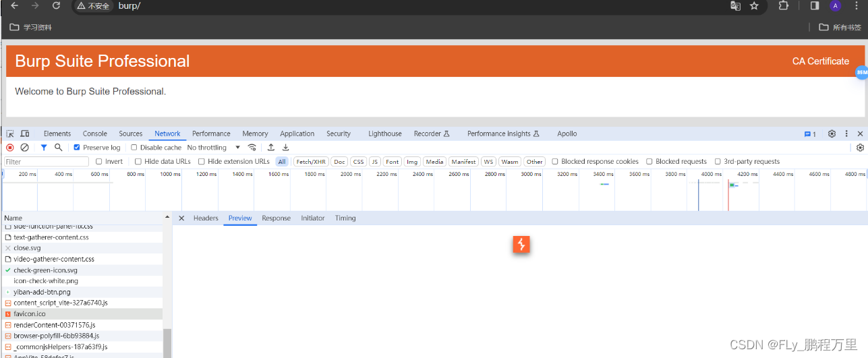868x358 pixels.
Task: Switch to the Elements tab
Action: point(57,134)
